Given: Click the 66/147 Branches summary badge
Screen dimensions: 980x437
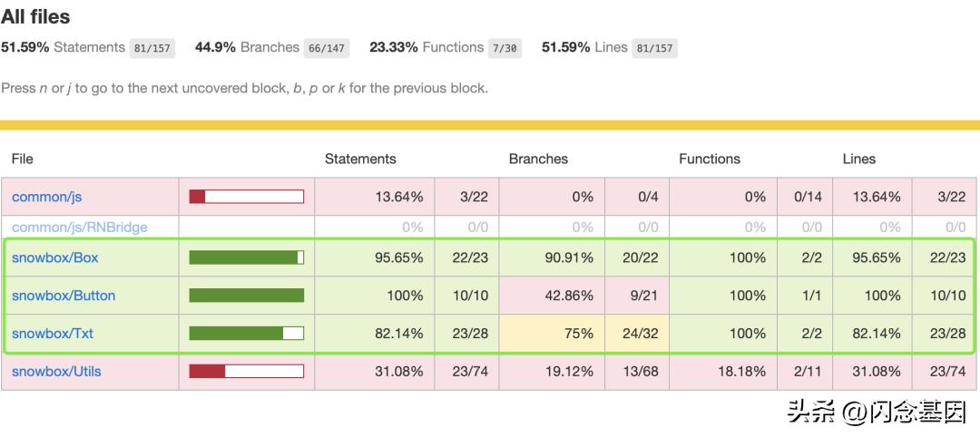Looking at the screenshot, I should point(326,48).
